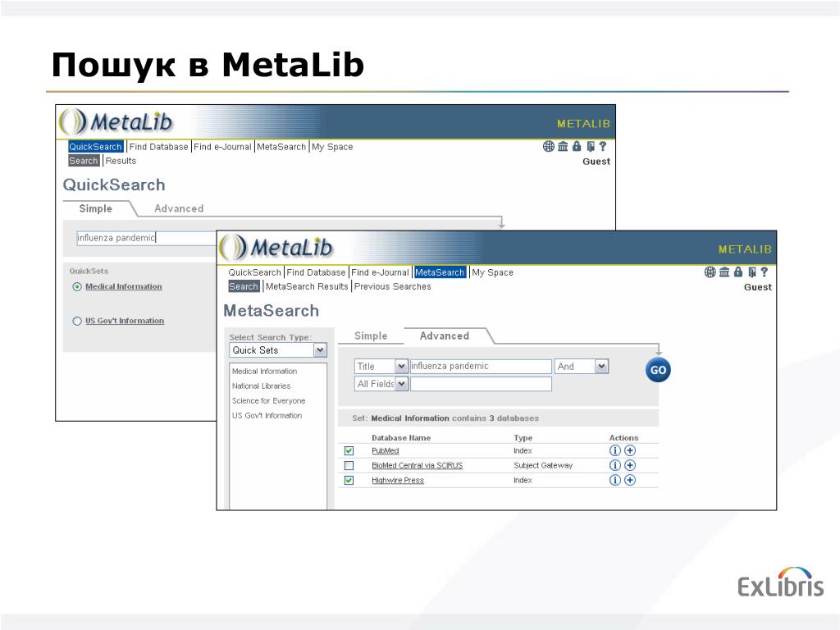Image resolution: width=840 pixels, height=630 pixels.
Task: Open Find Database in MetaSearch window
Action: tap(316, 272)
